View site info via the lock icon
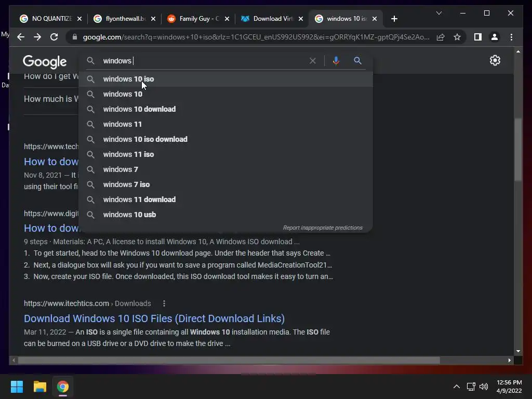Viewport: 532px width, 399px height. pos(75,37)
